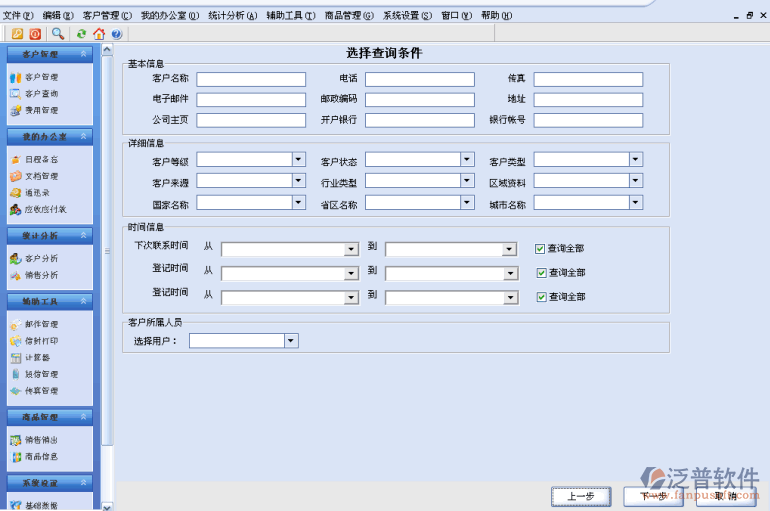Open the 区域资料 dropdown
Screen dimensions: 770x511
[635, 181]
